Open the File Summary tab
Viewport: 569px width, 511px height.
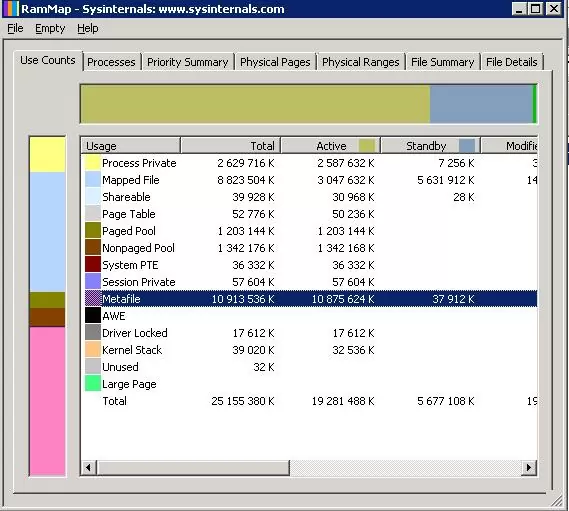click(442, 62)
